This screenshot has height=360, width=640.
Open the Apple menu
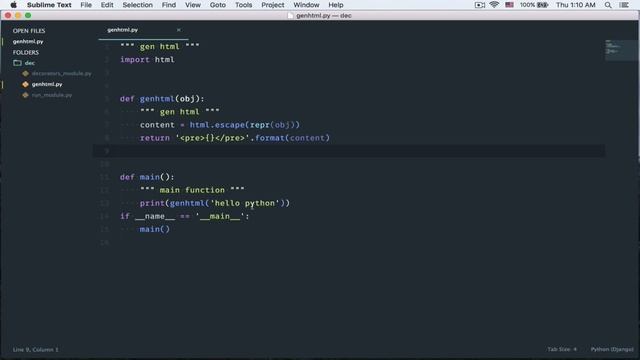click(13, 5)
